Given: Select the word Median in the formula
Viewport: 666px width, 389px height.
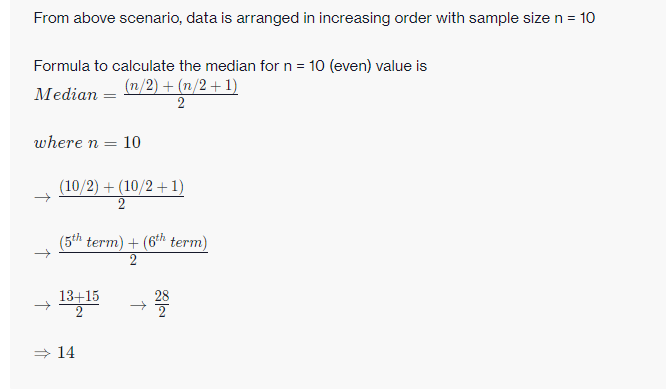Looking at the screenshot, I should (66, 94).
